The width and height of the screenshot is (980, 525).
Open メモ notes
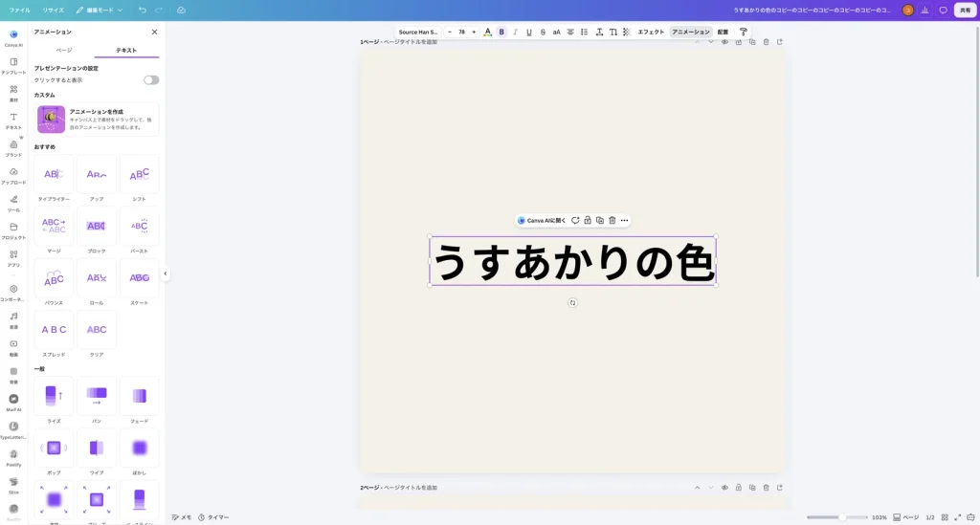182,517
